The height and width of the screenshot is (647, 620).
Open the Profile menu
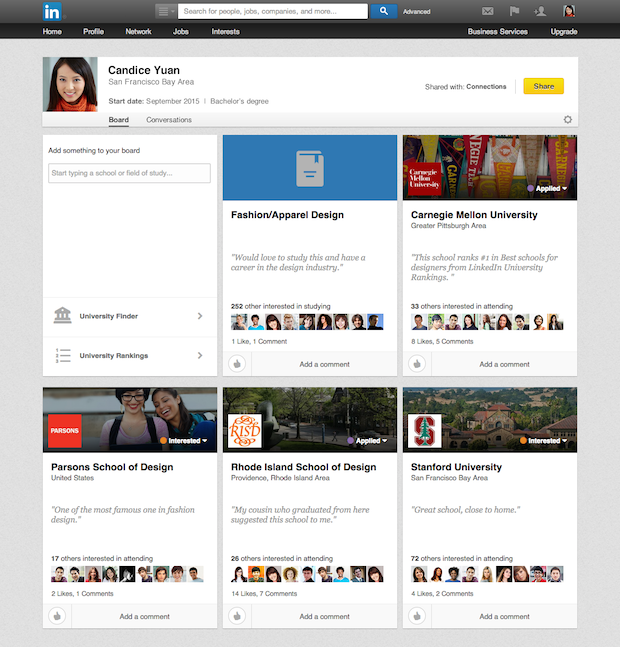(93, 31)
